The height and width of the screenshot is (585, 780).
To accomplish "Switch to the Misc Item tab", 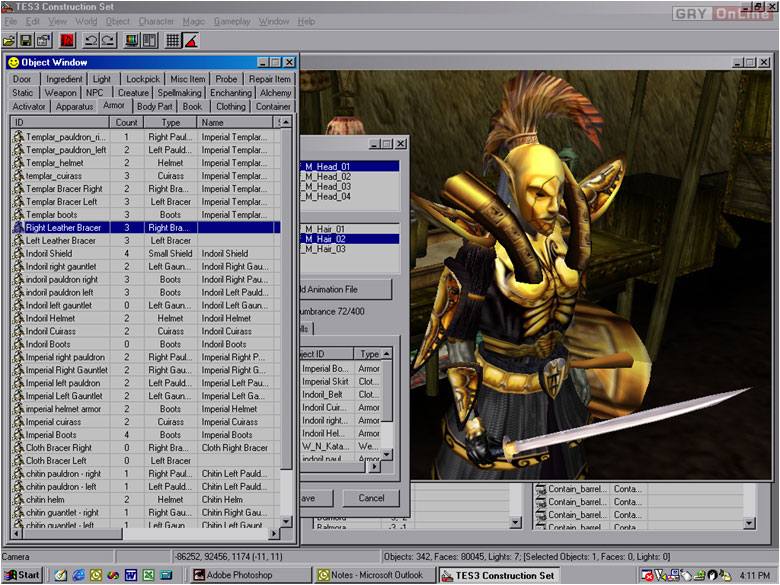I will tap(188, 79).
